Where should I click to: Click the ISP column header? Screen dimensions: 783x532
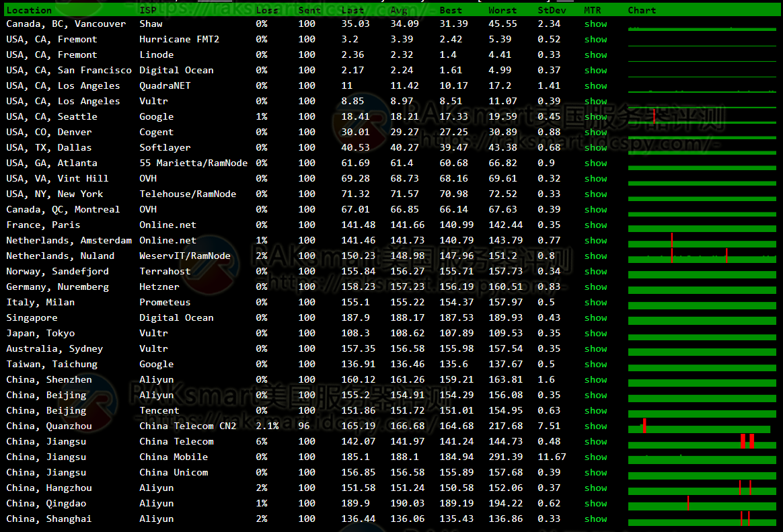[148, 11]
